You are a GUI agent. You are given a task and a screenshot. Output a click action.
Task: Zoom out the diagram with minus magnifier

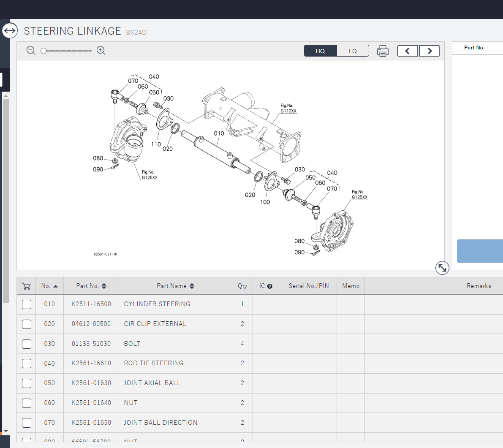(31, 50)
